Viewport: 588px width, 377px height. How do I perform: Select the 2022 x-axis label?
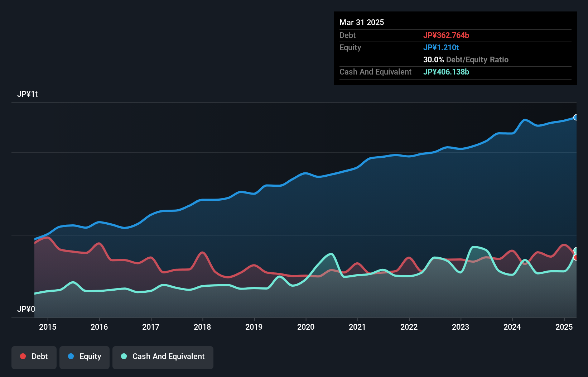tap(409, 327)
